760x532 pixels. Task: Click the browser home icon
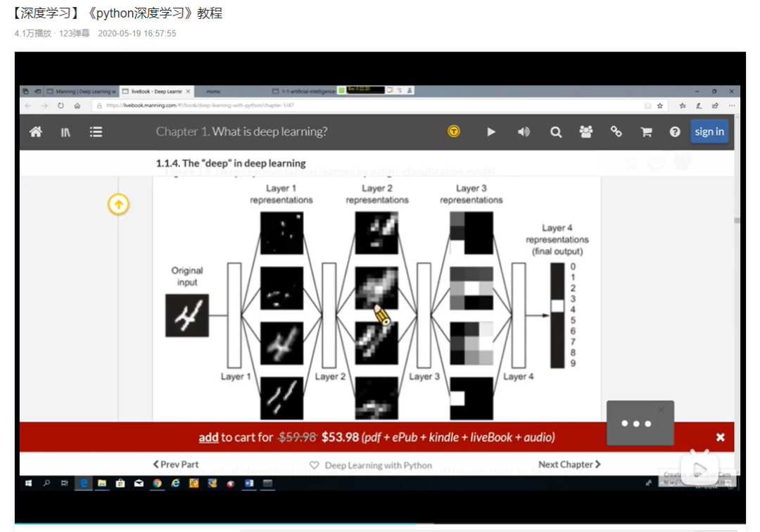(x=77, y=106)
